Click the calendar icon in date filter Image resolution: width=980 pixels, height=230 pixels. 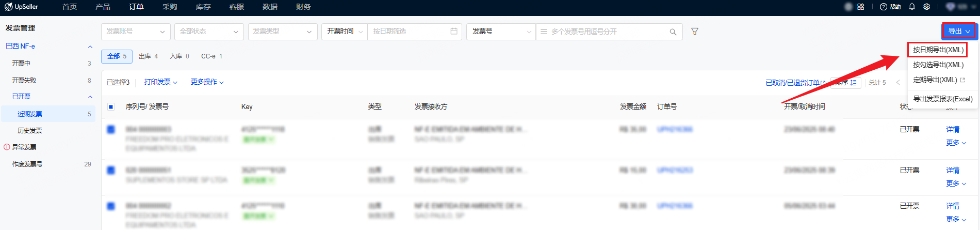[454, 31]
